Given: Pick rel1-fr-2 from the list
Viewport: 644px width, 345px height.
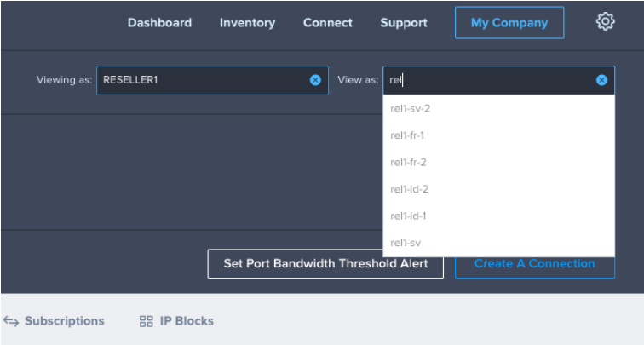Looking at the screenshot, I should [x=498, y=162].
